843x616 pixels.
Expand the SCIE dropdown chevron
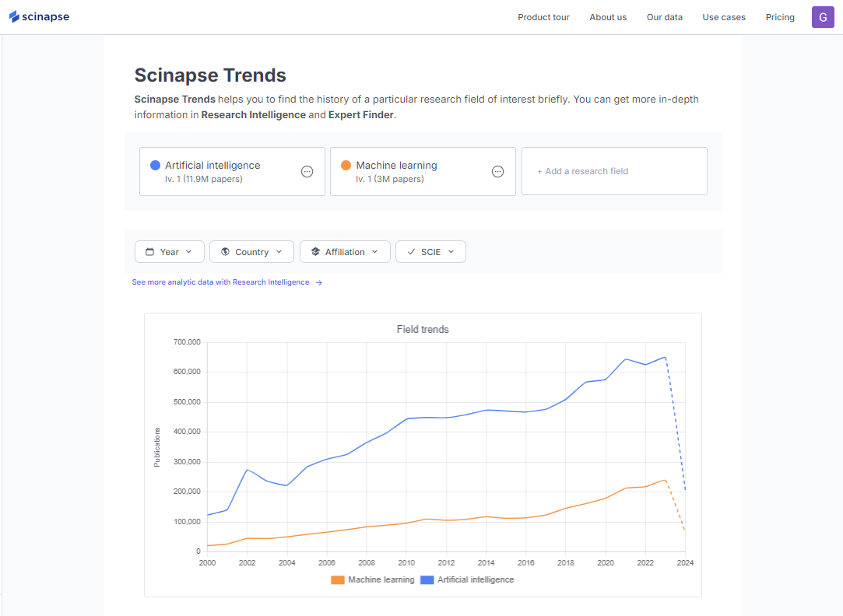coord(451,252)
